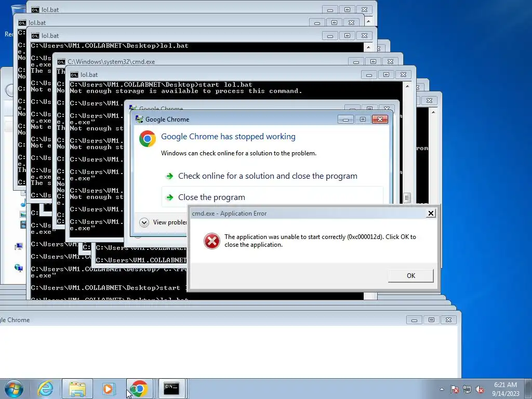Viewport: 532px width, 399px height.
Task: Click 'Not enough storage is available' console line
Action: point(186,91)
